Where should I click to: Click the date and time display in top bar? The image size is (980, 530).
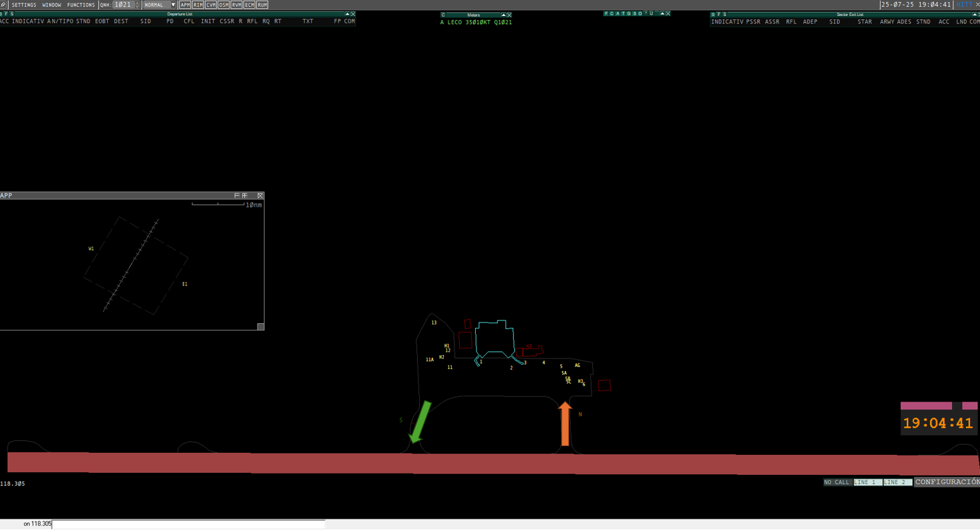(916, 5)
